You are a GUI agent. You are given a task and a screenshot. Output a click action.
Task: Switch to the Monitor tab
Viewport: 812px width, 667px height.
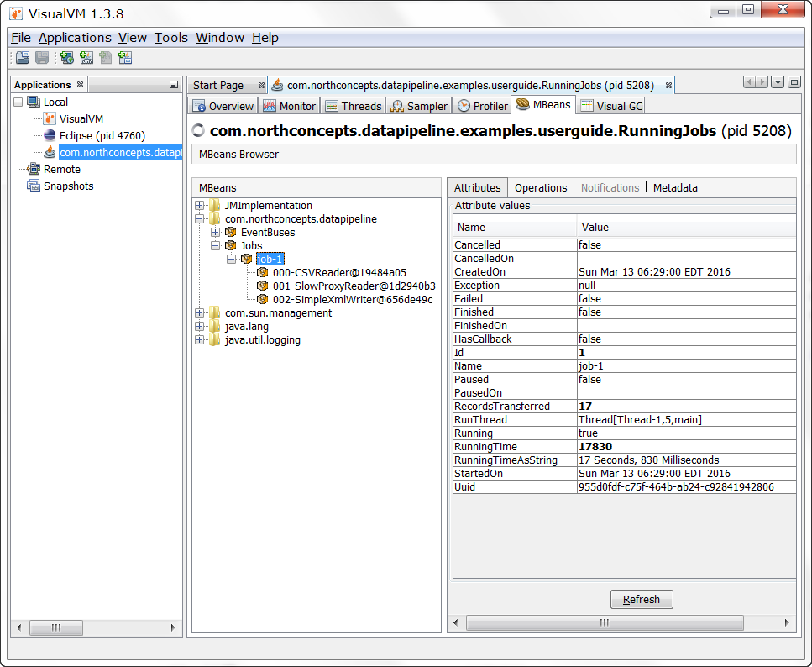[x=290, y=106]
